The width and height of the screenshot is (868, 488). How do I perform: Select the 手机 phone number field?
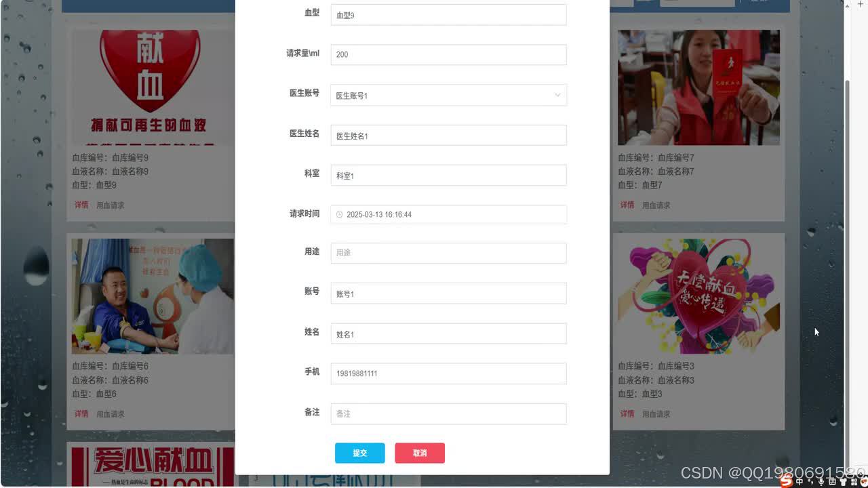(448, 373)
